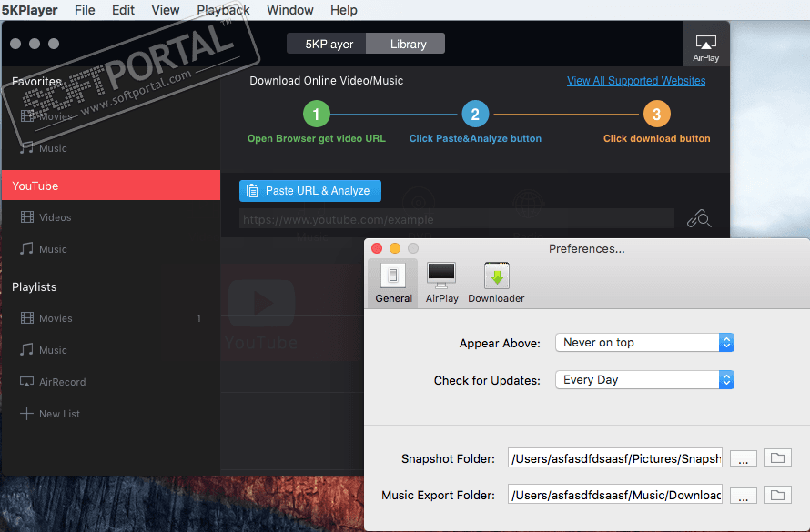
Task: Select YouTube section in sidebar
Action: [x=111, y=186]
